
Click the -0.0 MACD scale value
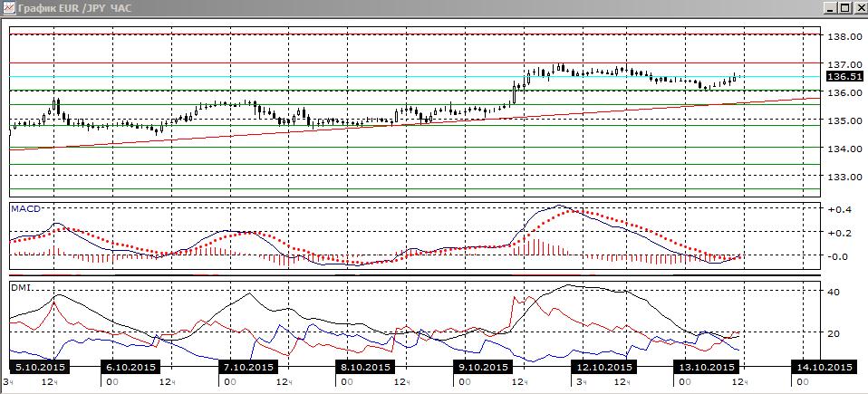click(x=839, y=256)
